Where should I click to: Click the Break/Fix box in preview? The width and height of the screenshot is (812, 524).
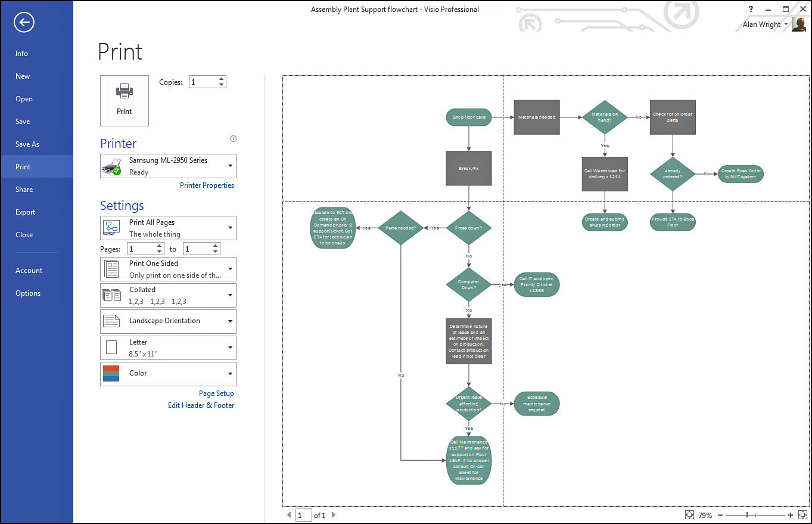469,169
